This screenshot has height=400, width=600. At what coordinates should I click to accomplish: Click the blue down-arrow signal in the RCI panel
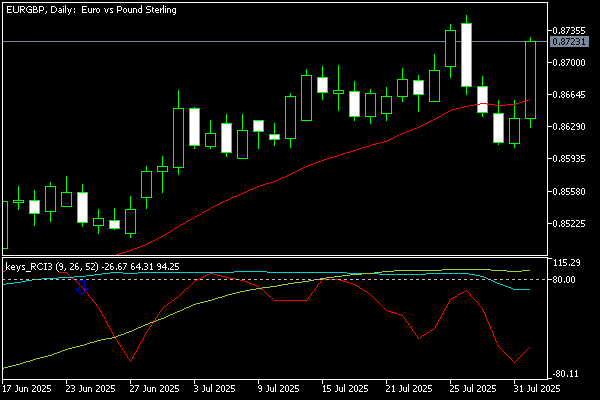82,287
